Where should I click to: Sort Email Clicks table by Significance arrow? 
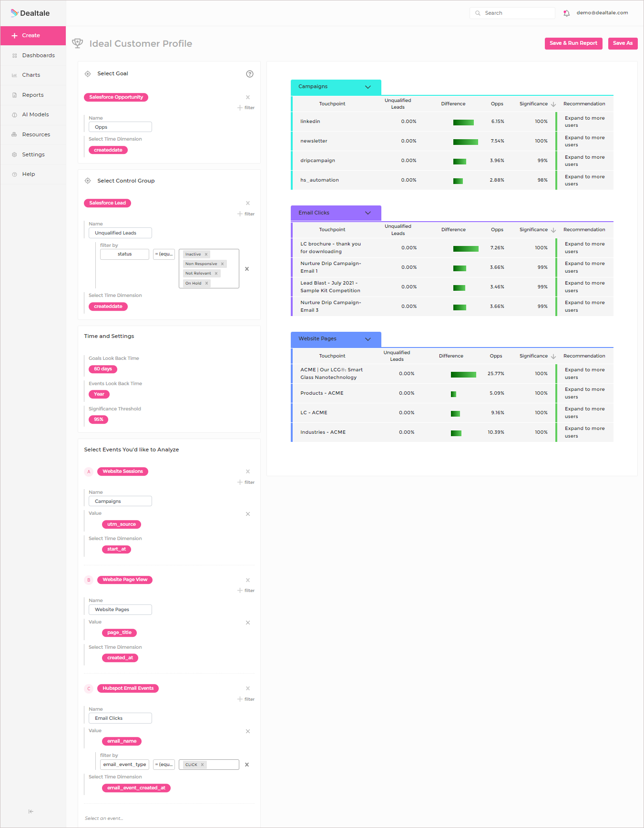coord(553,230)
